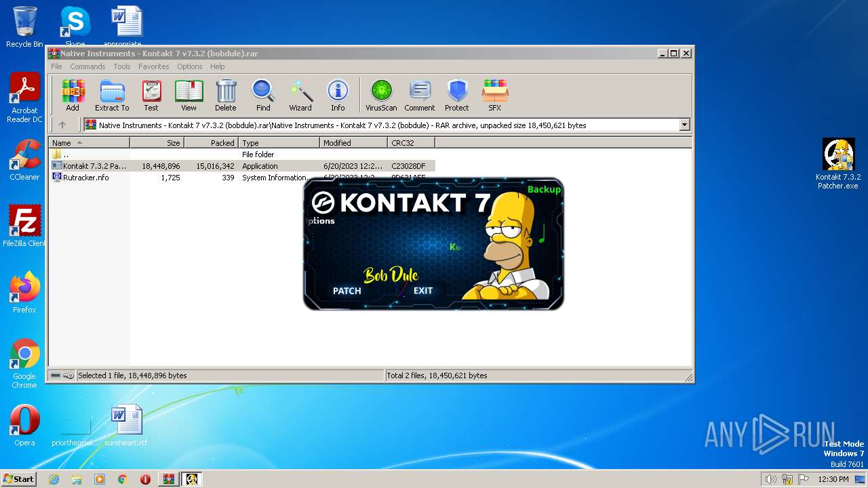Open Google Chrome desktop shortcut
Viewport: 868px width, 488px height.
click(x=24, y=364)
